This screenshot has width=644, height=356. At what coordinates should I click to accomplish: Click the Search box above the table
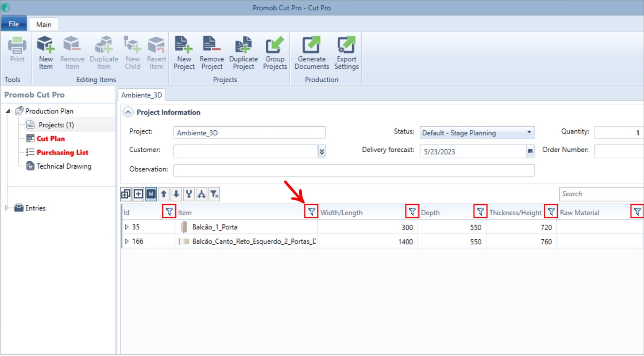(601, 194)
